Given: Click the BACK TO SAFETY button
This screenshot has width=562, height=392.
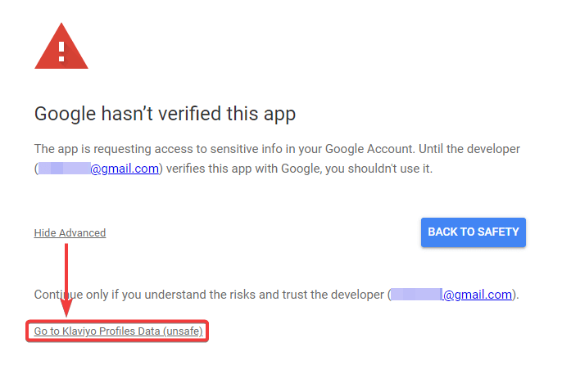Looking at the screenshot, I should tap(474, 232).
